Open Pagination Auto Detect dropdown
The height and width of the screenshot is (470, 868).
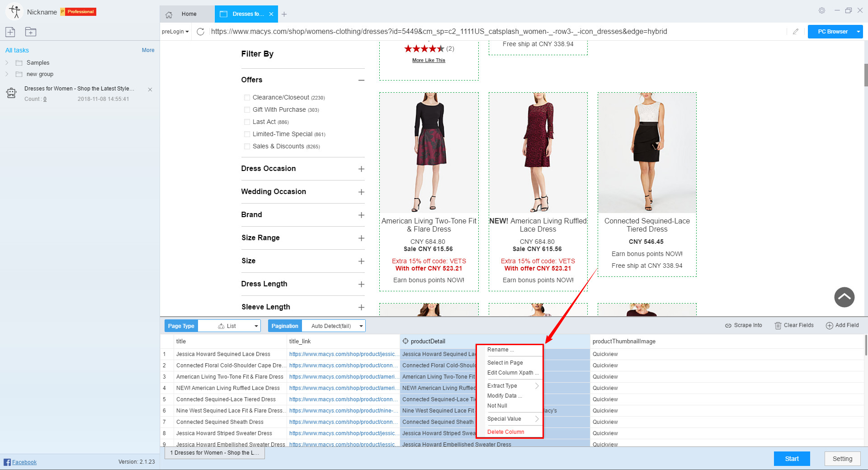334,326
